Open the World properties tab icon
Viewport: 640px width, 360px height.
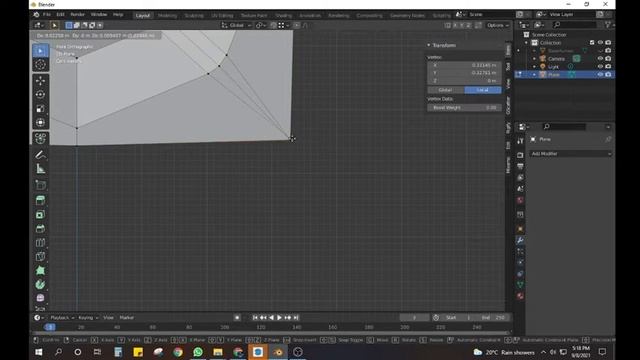520,200
